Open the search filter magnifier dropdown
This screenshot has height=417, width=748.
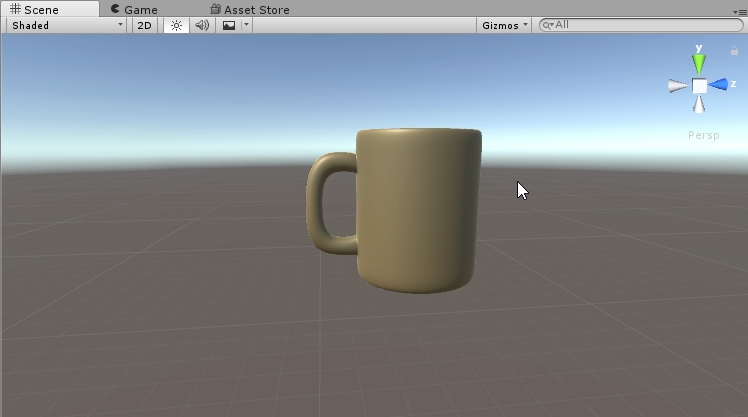click(548, 25)
